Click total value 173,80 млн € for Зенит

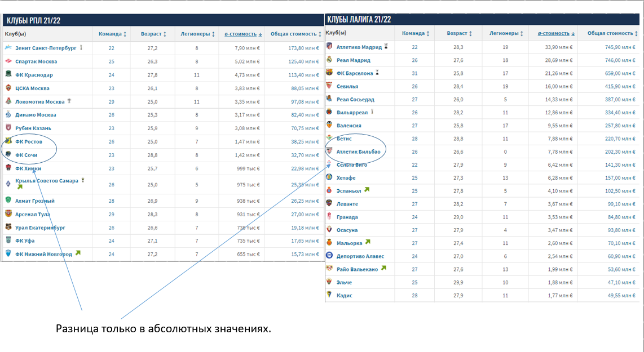(304, 48)
